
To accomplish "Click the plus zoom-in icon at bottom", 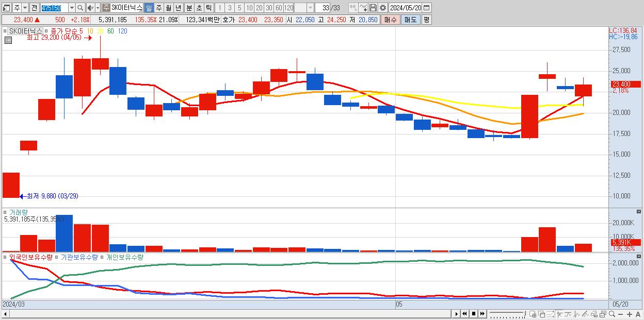I will tap(630, 314).
